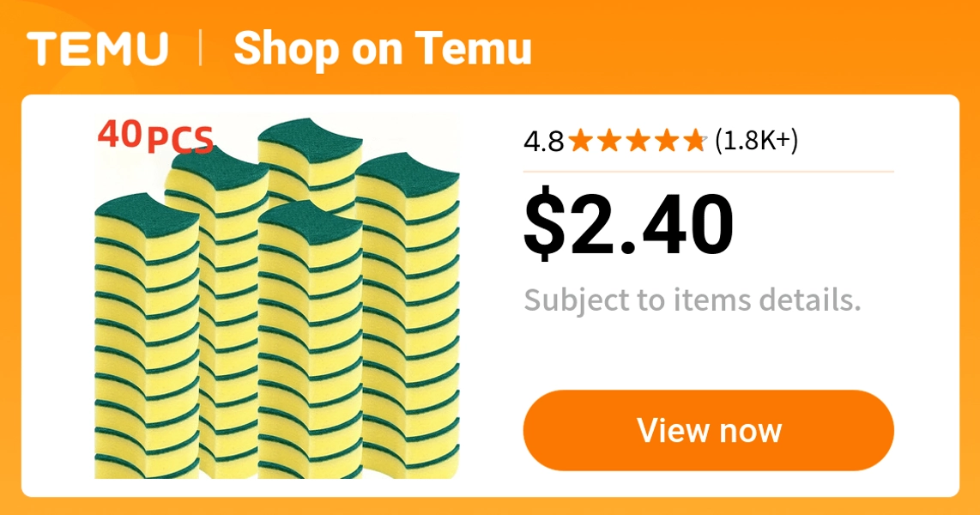Open the (1.8K+) review count

[756, 141]
